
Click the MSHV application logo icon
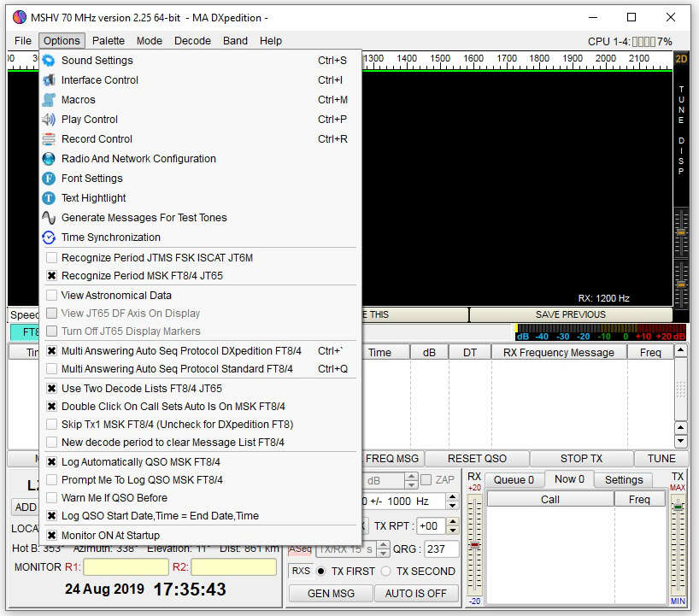pos(19,17)
